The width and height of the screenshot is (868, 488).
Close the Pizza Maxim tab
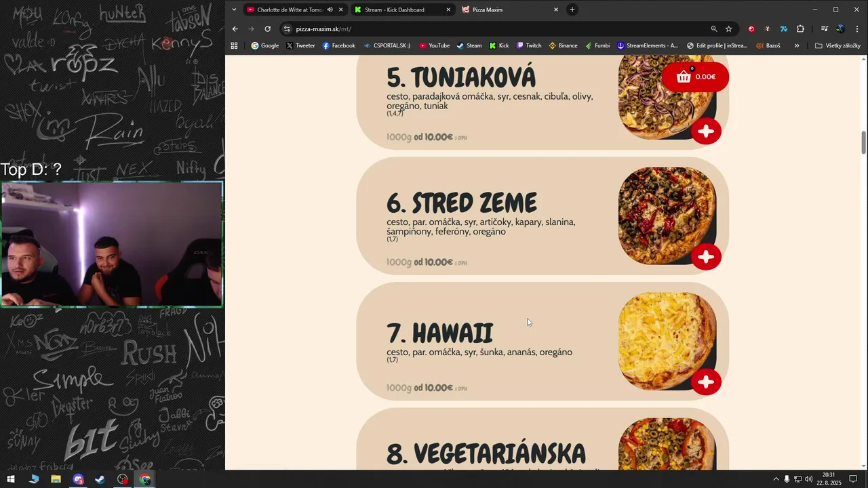[x=556, y=9]
